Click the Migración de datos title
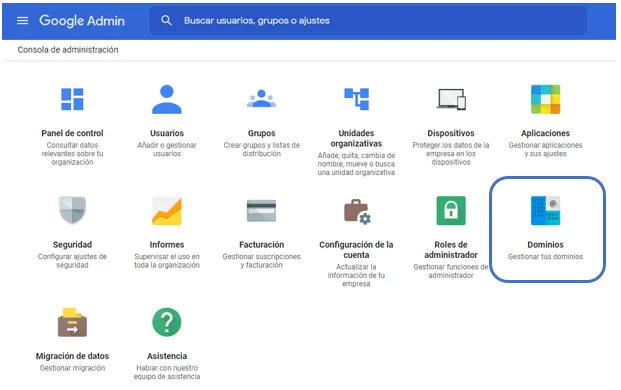The image size is (621, 390). click(72, 356)
